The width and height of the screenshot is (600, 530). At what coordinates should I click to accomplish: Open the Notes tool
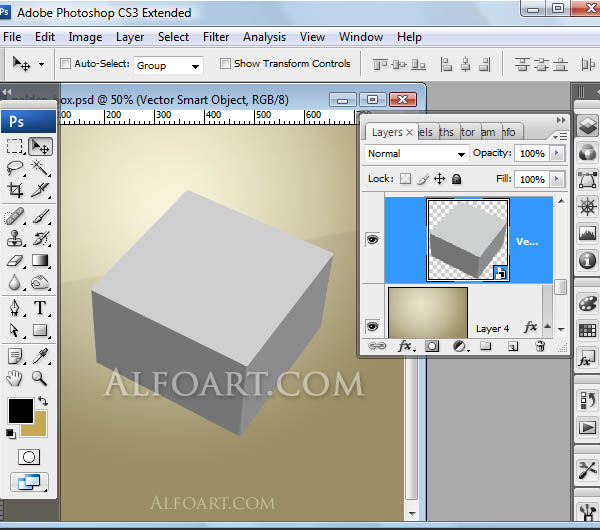[15, 356]
